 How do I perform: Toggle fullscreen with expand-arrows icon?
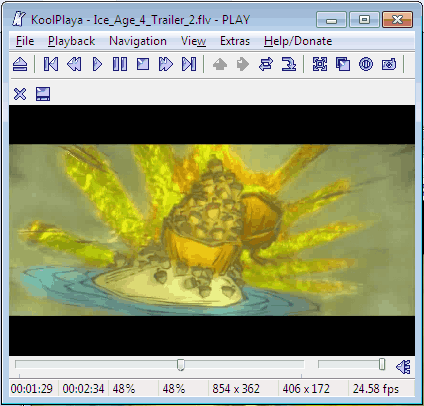pyautogui.click(x=320, y=64)
